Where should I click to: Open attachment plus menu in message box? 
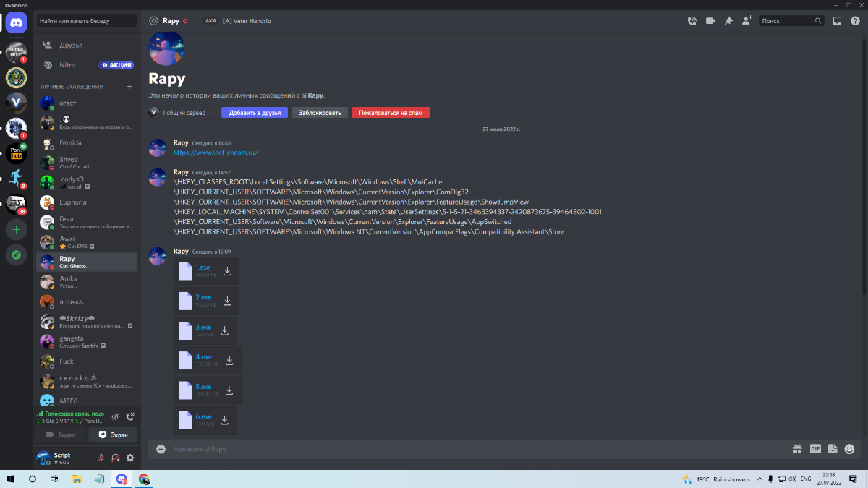pyautogui.click(x=161, y=449)
